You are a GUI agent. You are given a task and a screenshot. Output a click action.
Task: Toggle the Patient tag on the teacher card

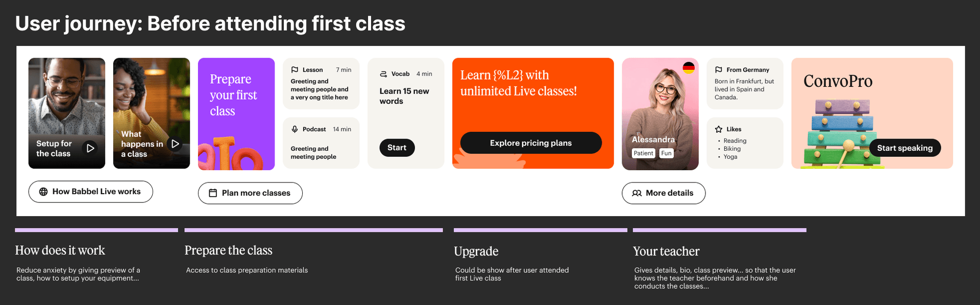[x=644, y=153]
